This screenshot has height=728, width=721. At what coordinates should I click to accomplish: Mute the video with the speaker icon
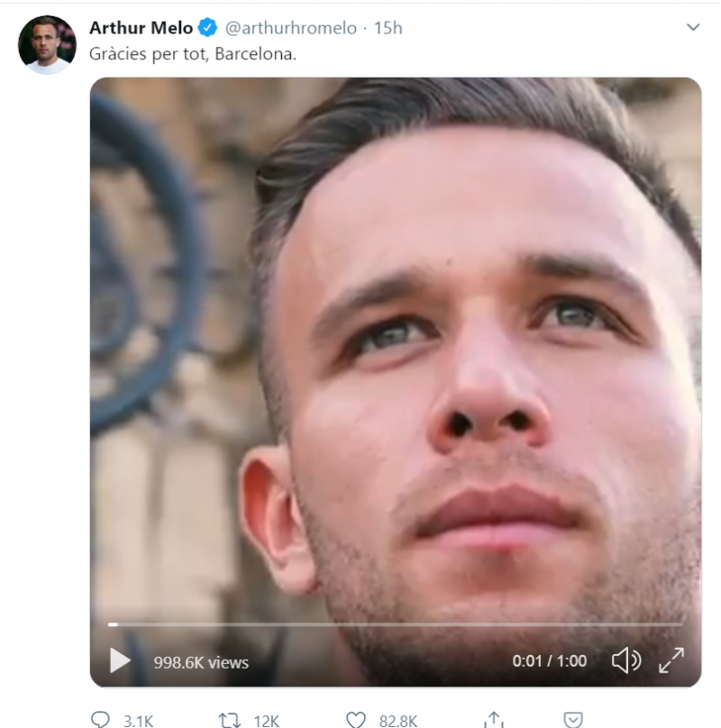[x=625, y=661]
